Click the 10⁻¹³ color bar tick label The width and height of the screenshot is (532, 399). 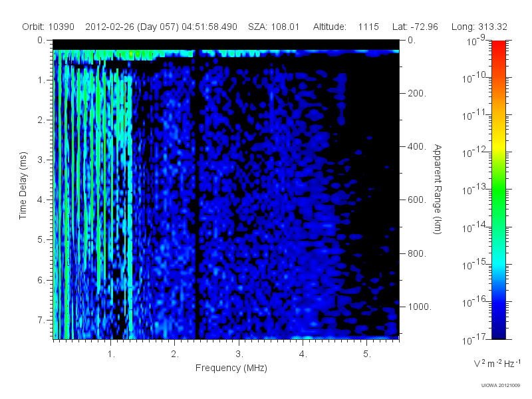tap(475, 190)
